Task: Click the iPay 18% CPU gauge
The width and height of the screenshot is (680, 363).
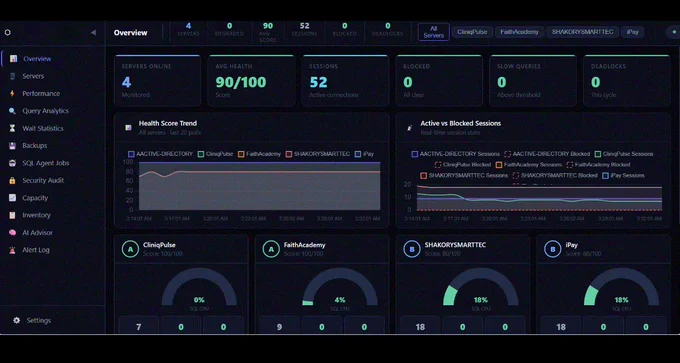Action: click(x=621, y=287)
